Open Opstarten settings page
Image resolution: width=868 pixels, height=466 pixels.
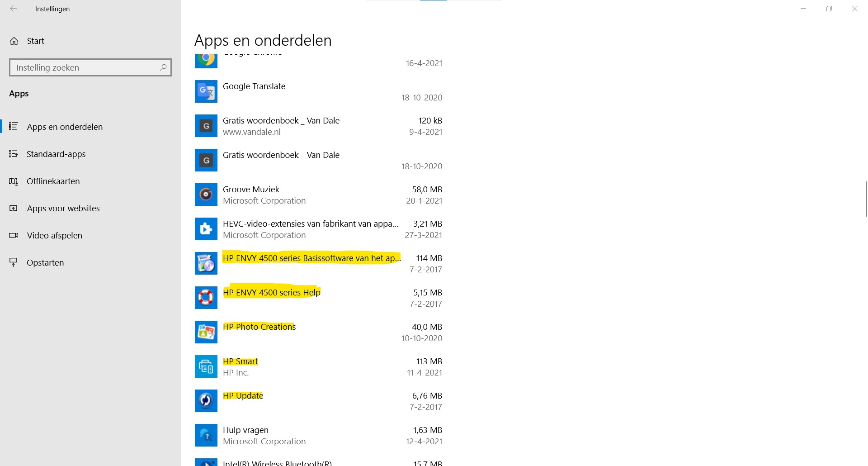tap(90, 262)
